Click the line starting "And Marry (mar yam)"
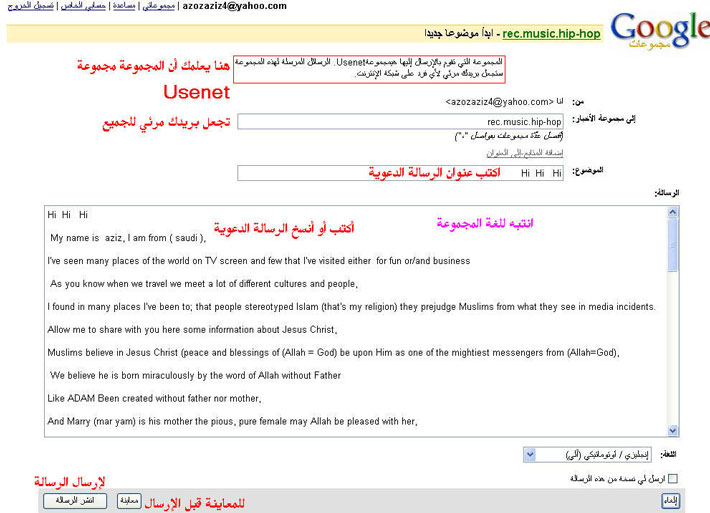The width and height of the screenshot is (710, 513). coord(232,421)
